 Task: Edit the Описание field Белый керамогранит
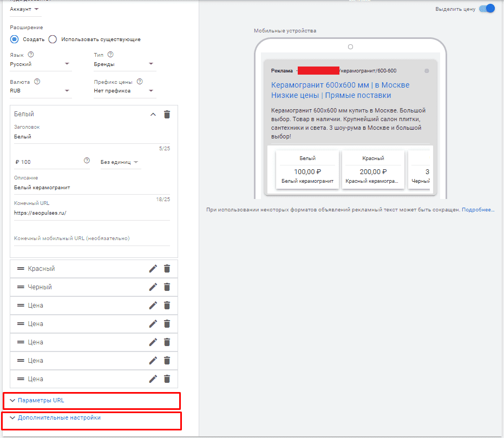click(92, 188)
